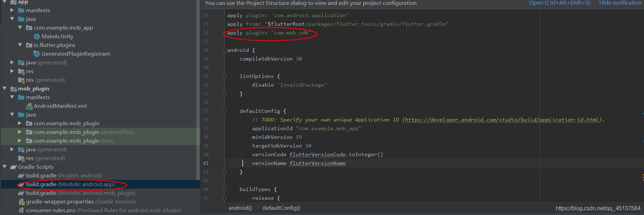The height and width of the screenshot is (215, 644).
Task: Select android{} in the breadcrumb bar
Action: (240, 208)
